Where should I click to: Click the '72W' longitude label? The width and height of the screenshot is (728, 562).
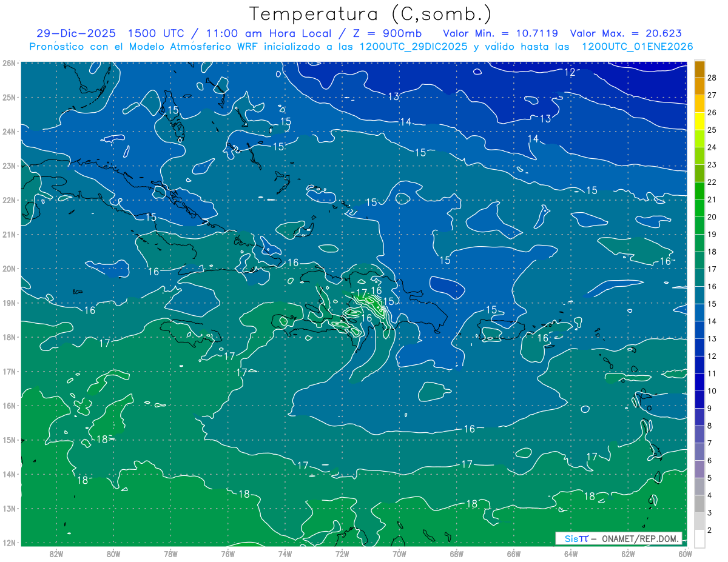point(342,554)
